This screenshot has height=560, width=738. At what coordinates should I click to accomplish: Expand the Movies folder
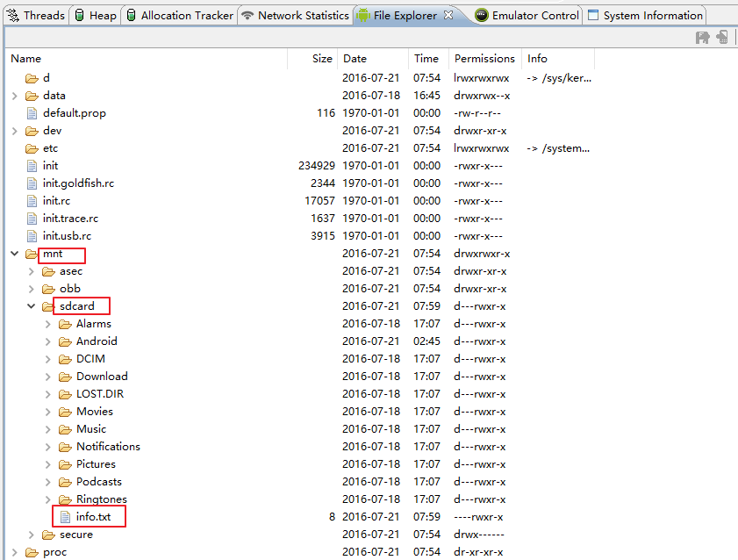[x=48, y=412]
